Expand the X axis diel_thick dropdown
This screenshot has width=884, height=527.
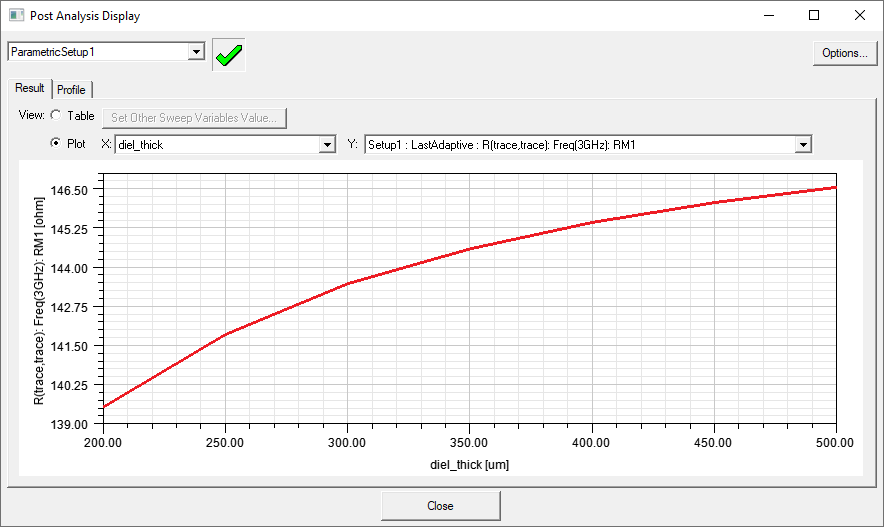326,145
